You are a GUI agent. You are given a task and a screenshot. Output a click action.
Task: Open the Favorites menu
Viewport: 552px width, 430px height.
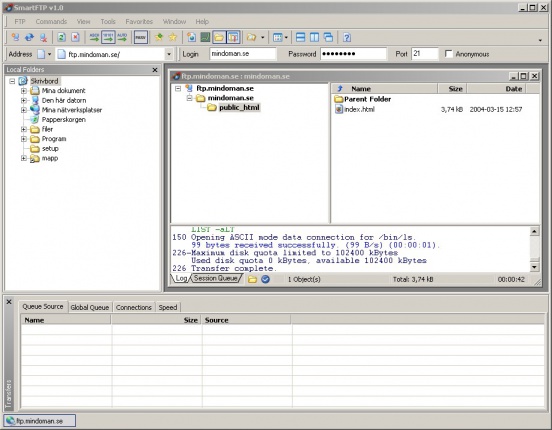[139, 21]
